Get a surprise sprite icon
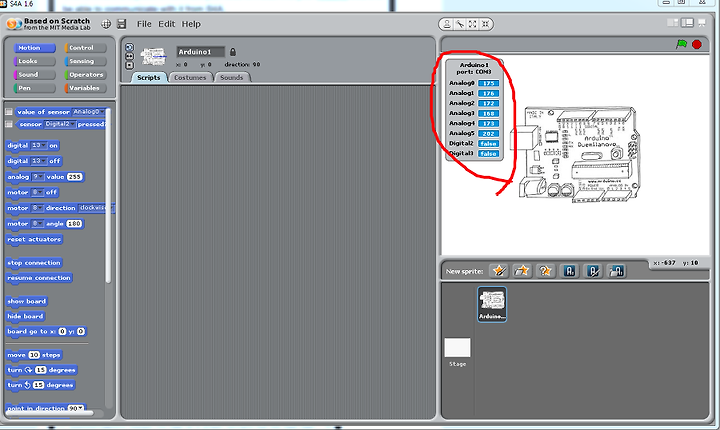The height and width of the screenshot is (430, 720). 545,271
